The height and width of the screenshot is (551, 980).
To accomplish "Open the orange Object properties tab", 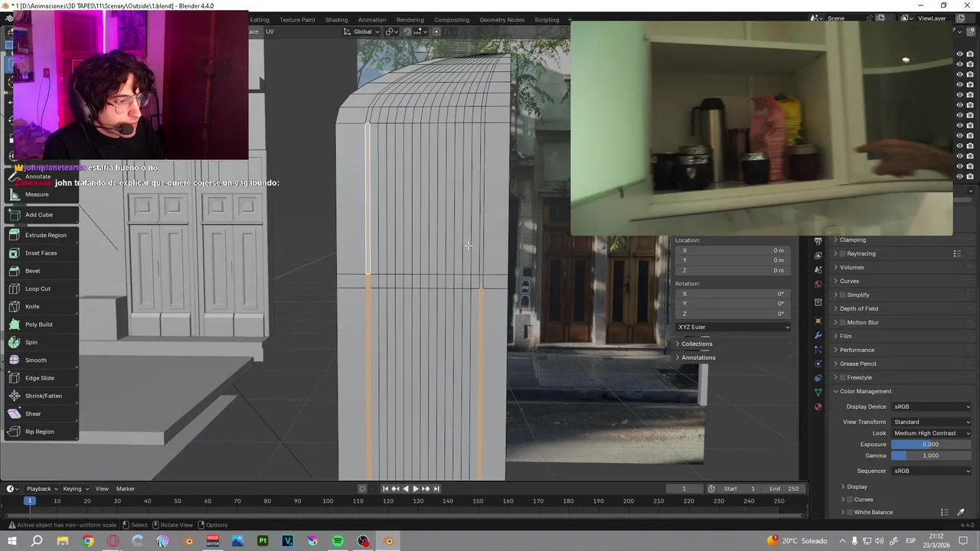I will click(818, 321).
